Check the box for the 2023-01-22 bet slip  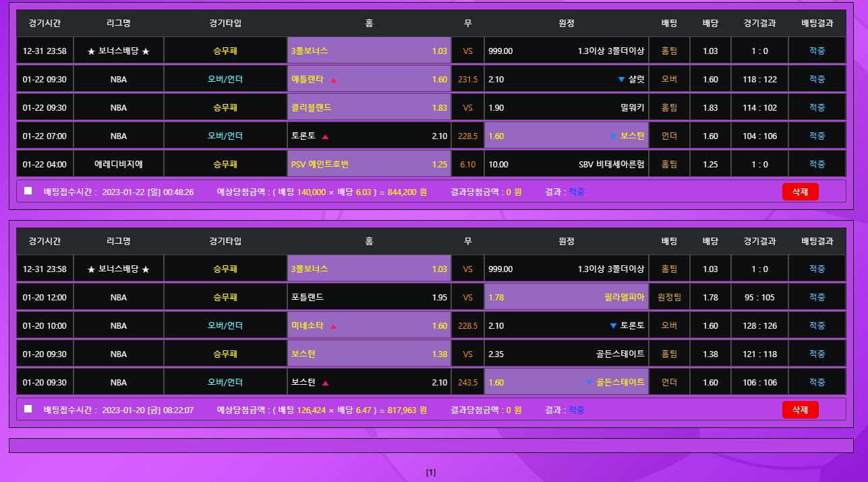pos(28,191)
